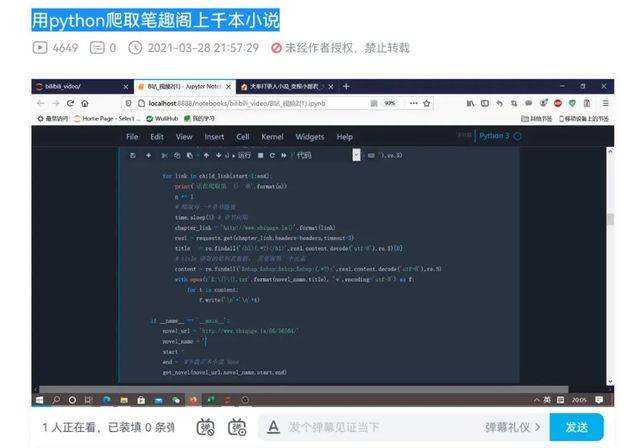
Task: Click the 90% zoom indicator in the address bar
Action: pyautogui.click(x=390, y=103)
